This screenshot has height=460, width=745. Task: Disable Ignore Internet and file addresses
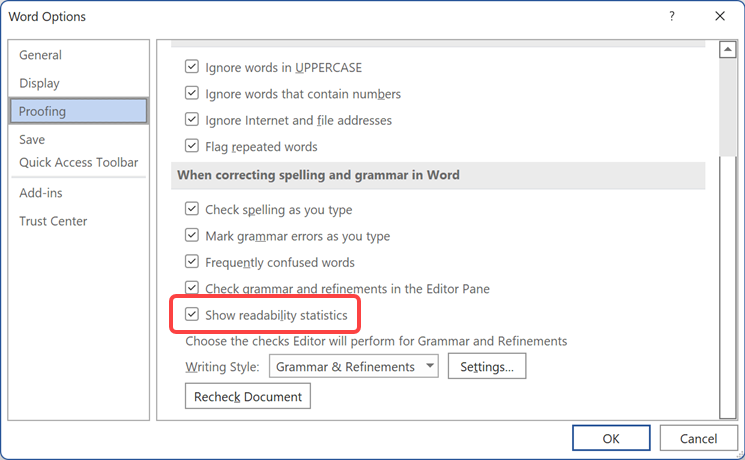click(192, 120)
